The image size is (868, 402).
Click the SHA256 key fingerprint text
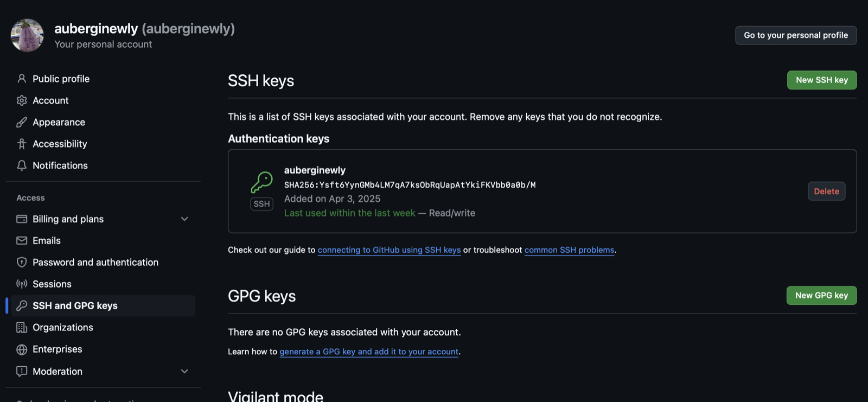(x=410, y=185)
